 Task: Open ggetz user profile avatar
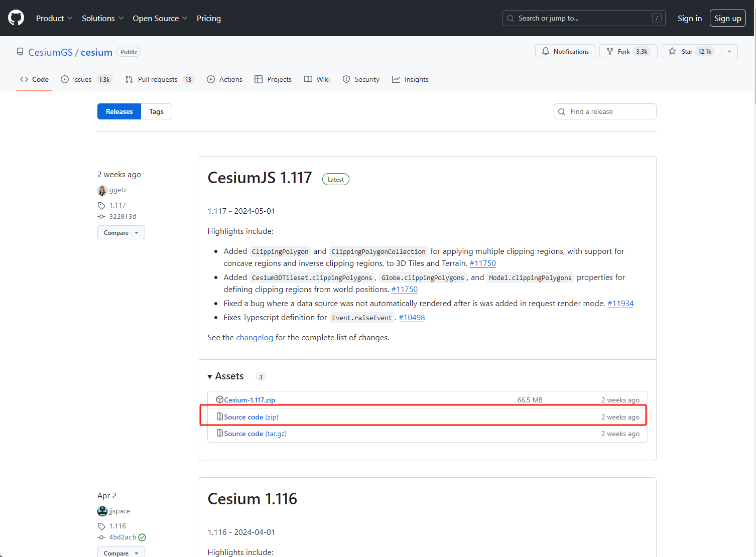(x=102, y=190)
